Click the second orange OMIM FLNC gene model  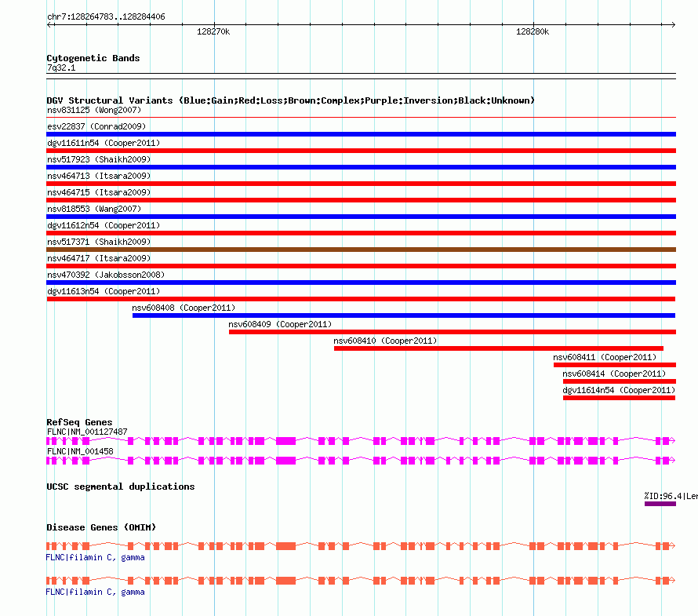click(x=361, y=581)
